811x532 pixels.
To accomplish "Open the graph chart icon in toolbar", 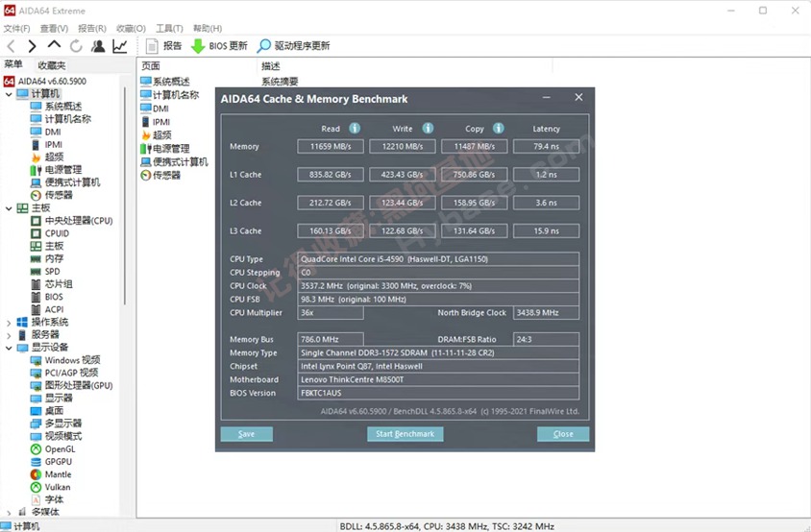I will coord(120,46).
